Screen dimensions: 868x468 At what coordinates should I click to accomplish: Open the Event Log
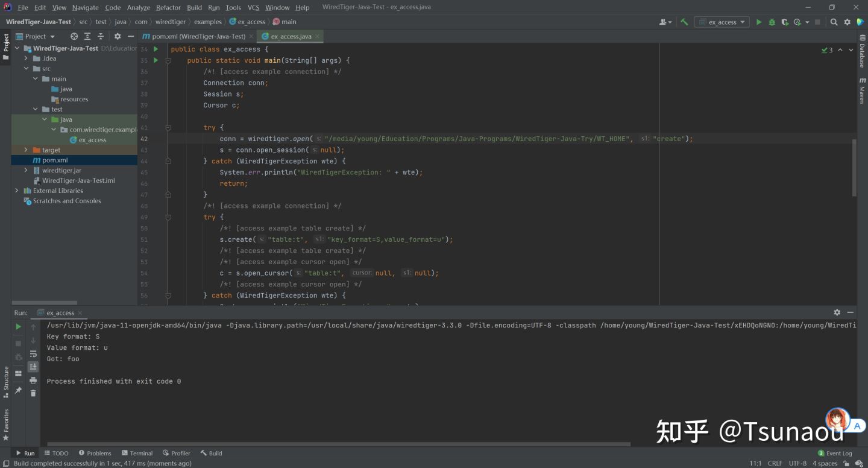coord(835,453)
